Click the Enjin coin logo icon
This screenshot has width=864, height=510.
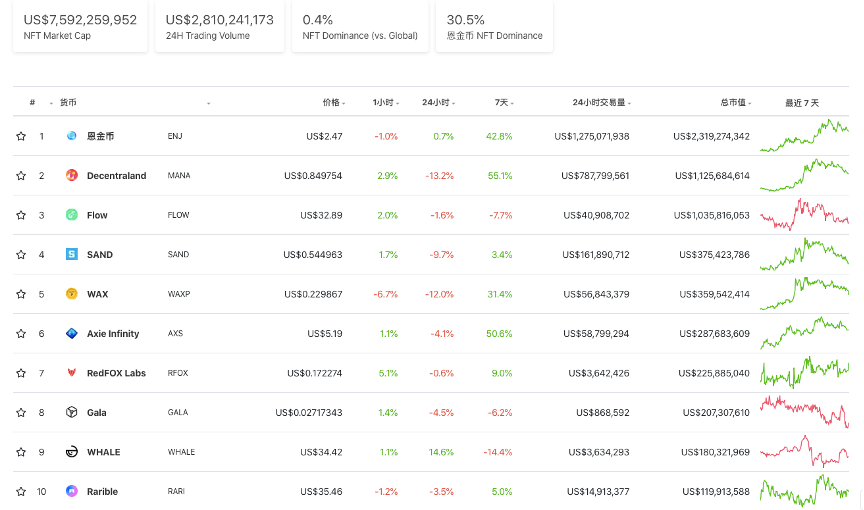(72, 135)
